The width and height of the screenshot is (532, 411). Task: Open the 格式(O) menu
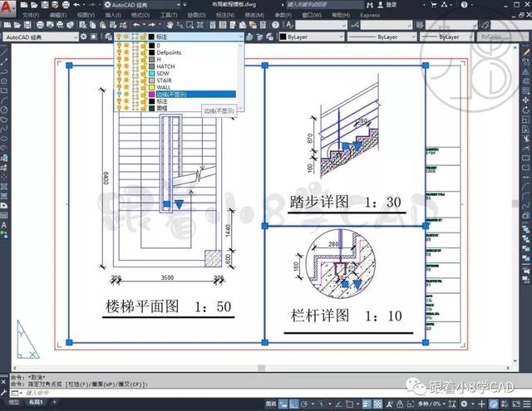[x=140, y=15]
